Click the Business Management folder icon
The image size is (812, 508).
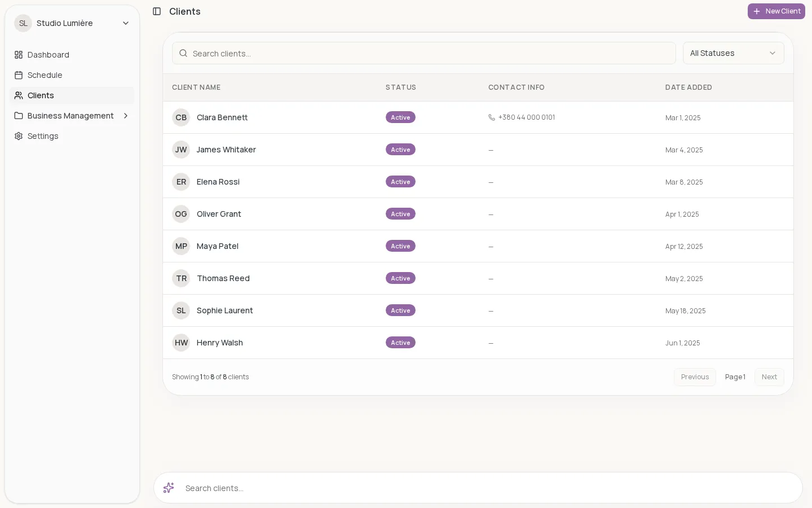coord(19,116)
